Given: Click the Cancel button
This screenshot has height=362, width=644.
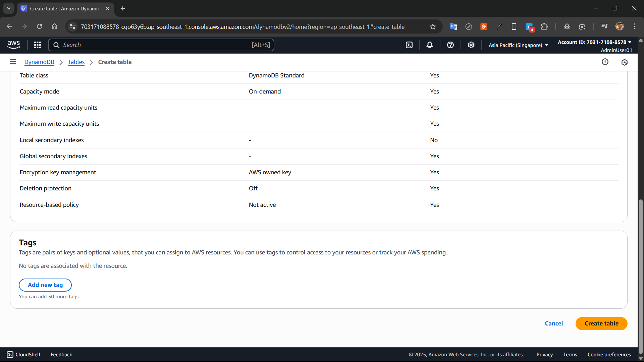Looking at the screenshot, I should tap(554, 323).
